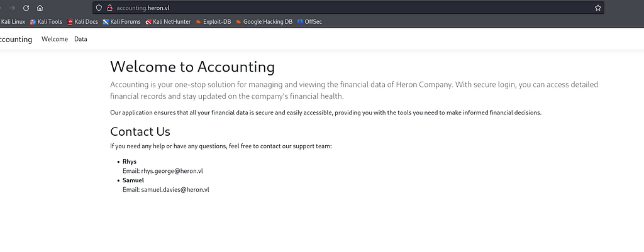Click rhys.george@heron.vl email text
The image size is (644, 252).
(x=172, y=171)
